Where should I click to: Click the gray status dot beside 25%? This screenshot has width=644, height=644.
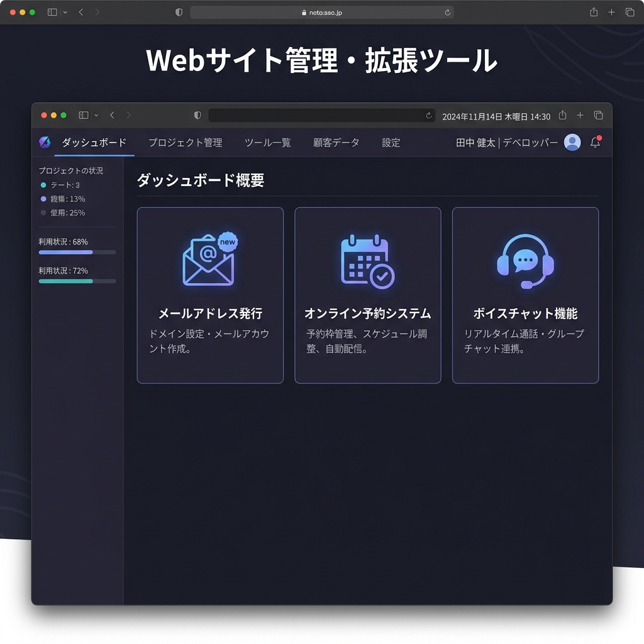click(x=43, y=213)
